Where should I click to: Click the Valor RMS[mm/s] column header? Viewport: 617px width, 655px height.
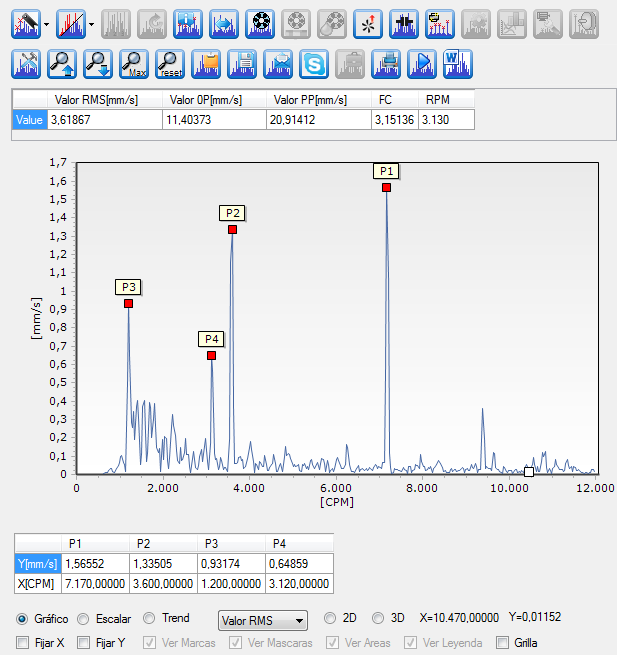click(105, 100)
